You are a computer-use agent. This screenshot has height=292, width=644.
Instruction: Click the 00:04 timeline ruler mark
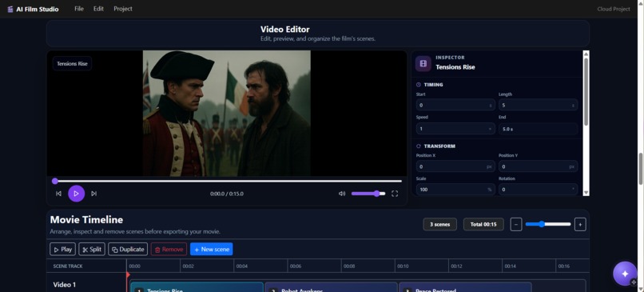(242, 266)
